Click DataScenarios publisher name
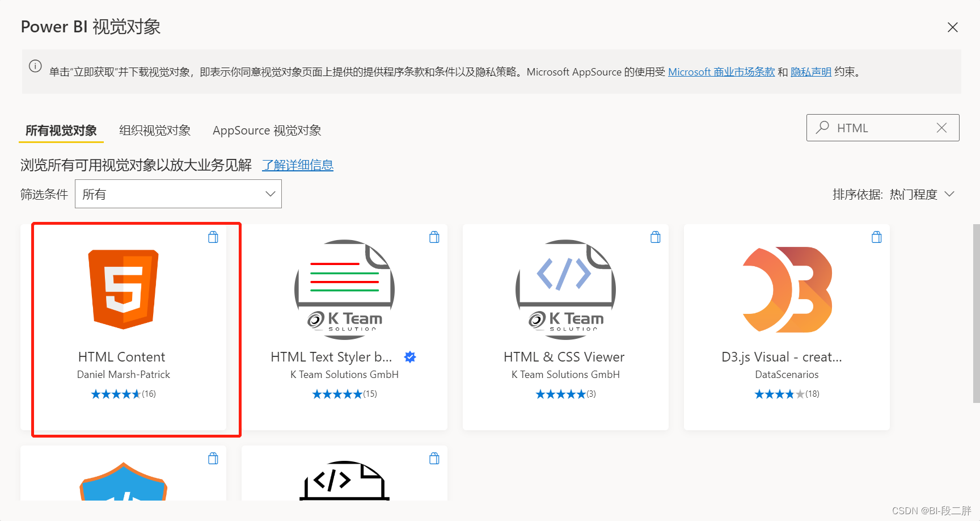980x521 pixels. 787,375
